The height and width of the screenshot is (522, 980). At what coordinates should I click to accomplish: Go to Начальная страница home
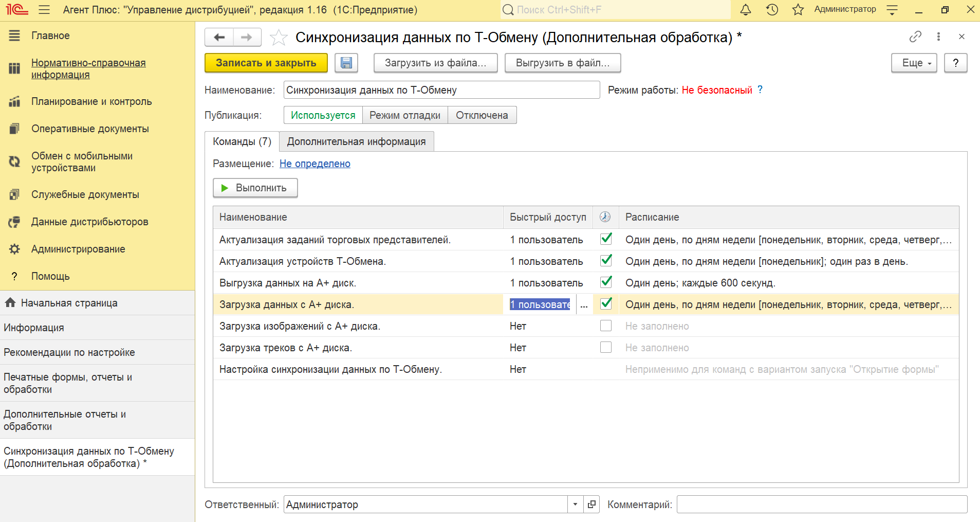coord(98,303)
